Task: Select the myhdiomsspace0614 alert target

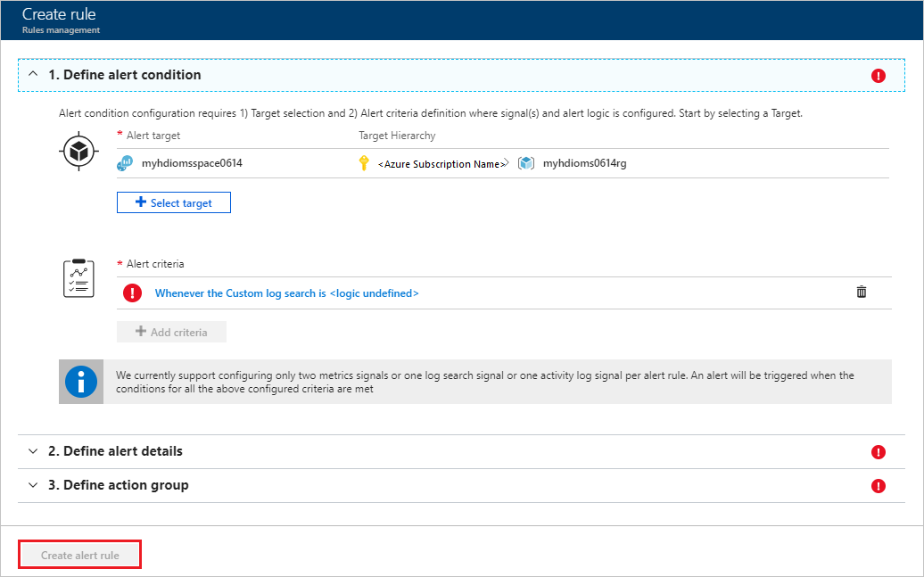Action: point(192,163)
